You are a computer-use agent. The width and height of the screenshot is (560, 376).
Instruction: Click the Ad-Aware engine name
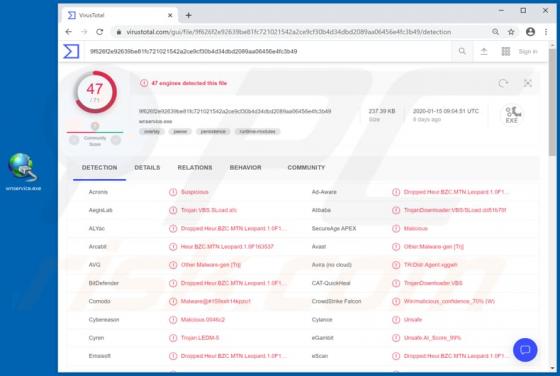(x=324, y=192)
